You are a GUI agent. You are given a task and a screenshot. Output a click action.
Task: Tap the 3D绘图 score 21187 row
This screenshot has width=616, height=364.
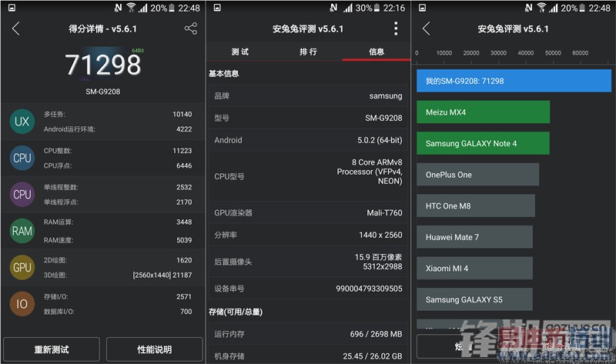click(118, 275)
